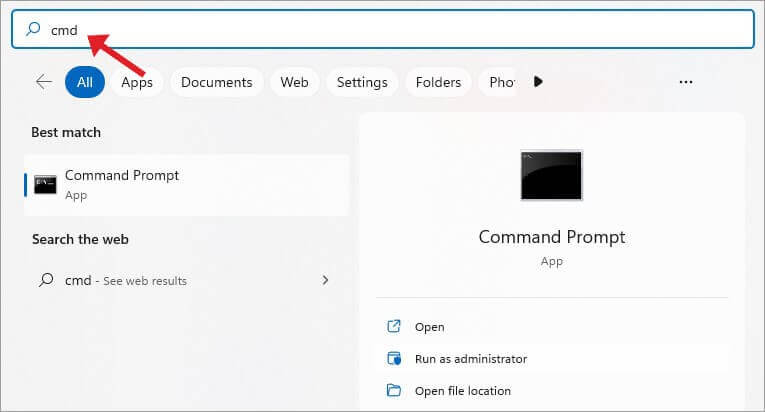Expand cmd web results chevron
This screenshot has height=412, width=765.
(x=325, y=280)
